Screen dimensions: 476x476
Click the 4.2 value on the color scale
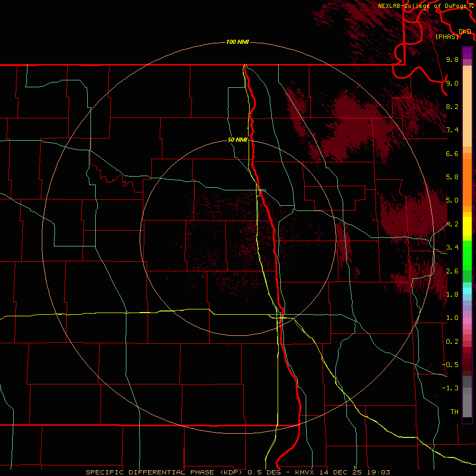pyautogui.click(x=452, y=224)
